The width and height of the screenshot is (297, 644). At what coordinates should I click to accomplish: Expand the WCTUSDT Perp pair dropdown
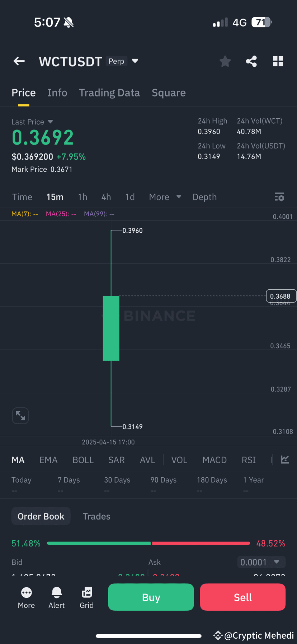[135, 61]
